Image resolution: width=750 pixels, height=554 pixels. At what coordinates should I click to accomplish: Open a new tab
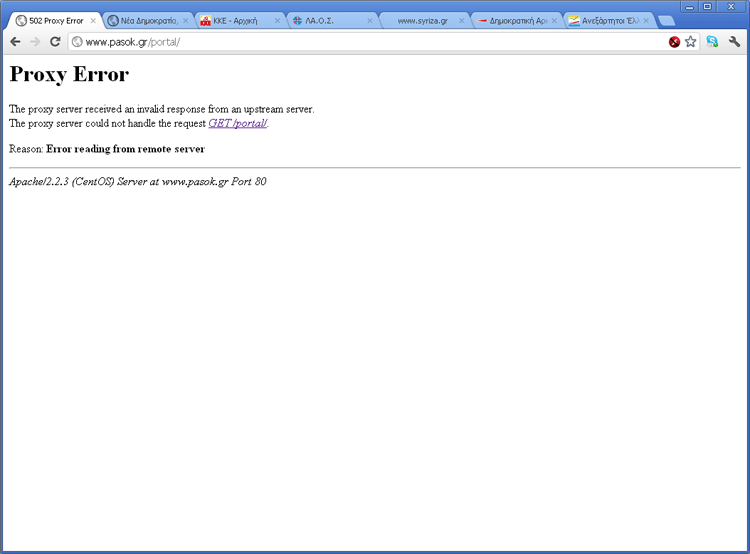[666, 21]
